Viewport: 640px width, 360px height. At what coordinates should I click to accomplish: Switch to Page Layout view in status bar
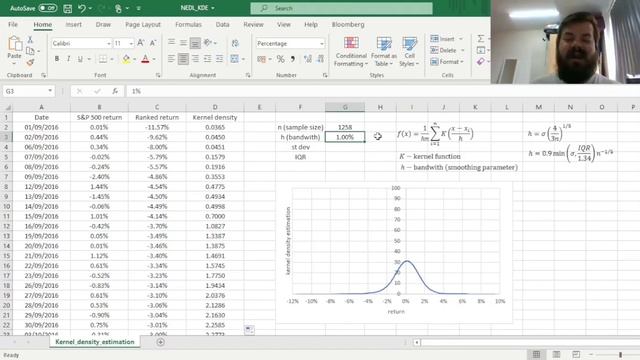pyautogui.click(x=556, y=354)
